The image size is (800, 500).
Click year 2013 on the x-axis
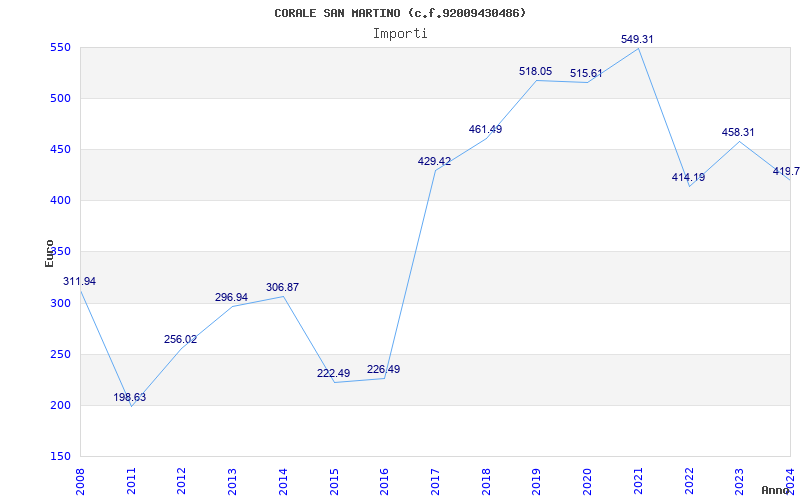[x=233, y=480]
